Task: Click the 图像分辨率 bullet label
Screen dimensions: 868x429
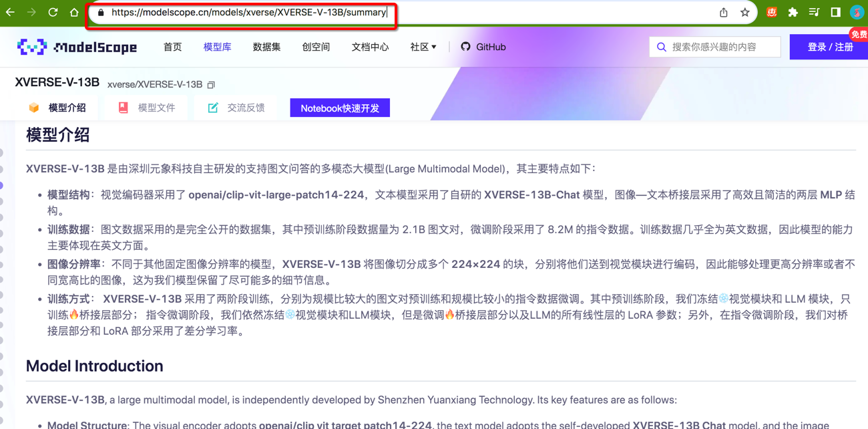Action: pyautogui.click(x=73, y=265)
